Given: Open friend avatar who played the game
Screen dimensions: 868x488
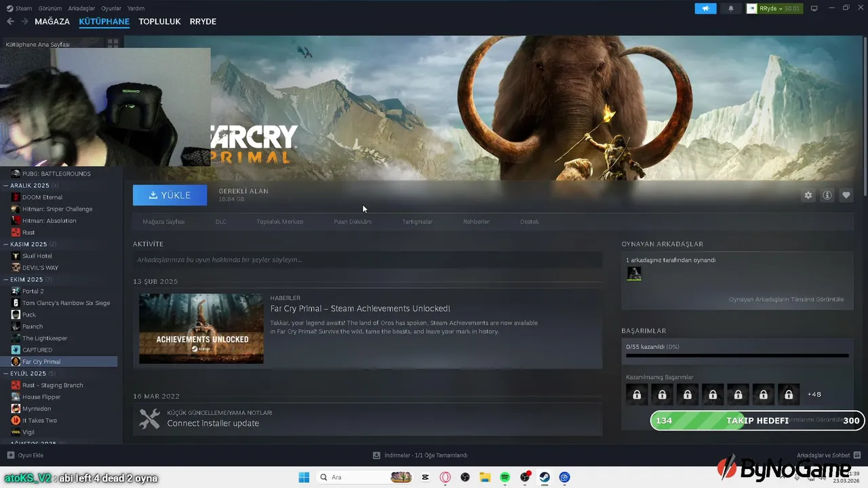Looking at the screenshot, I should (633, 273).
